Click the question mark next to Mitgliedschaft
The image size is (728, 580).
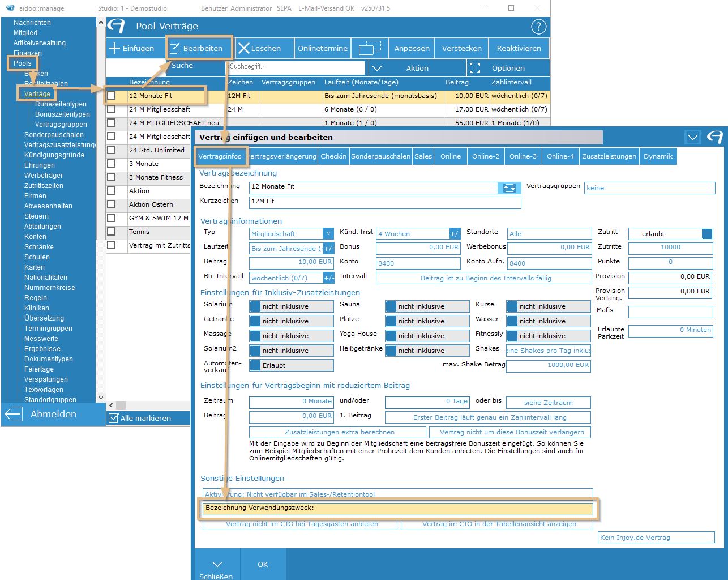tap(328, 234)
